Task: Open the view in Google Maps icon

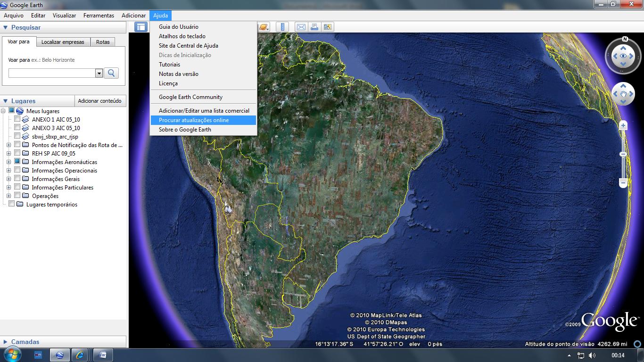Action: tap(328, 27)
